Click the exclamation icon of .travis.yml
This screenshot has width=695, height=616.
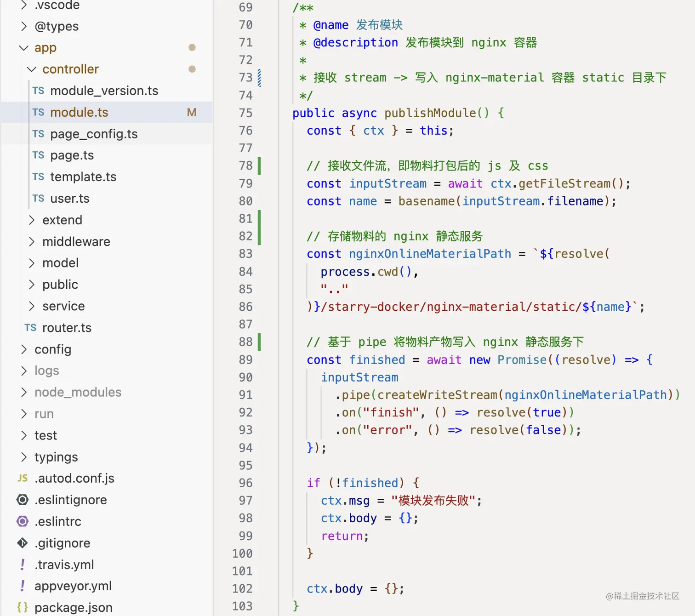[x=23, y=564]
